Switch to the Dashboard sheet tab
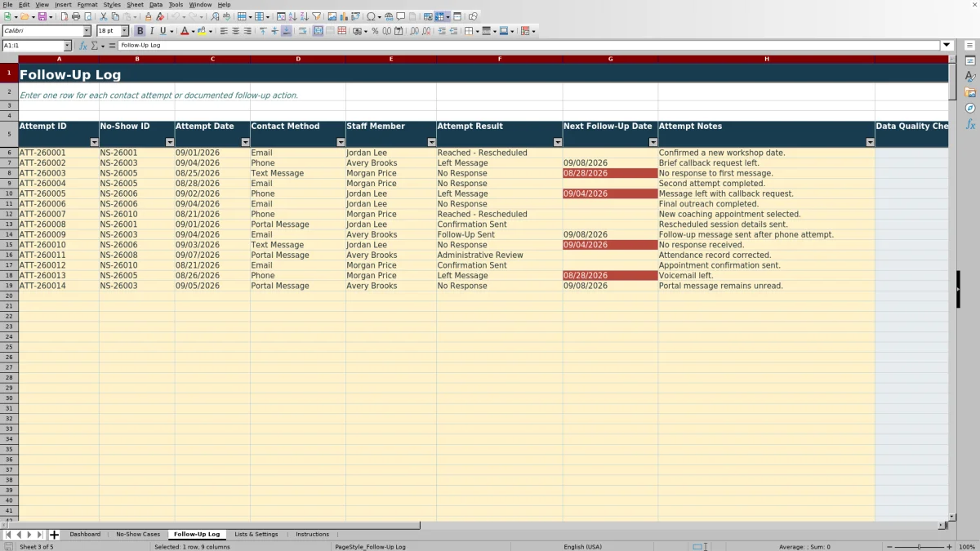Screen dimensions: 980x551 [85, 535]
